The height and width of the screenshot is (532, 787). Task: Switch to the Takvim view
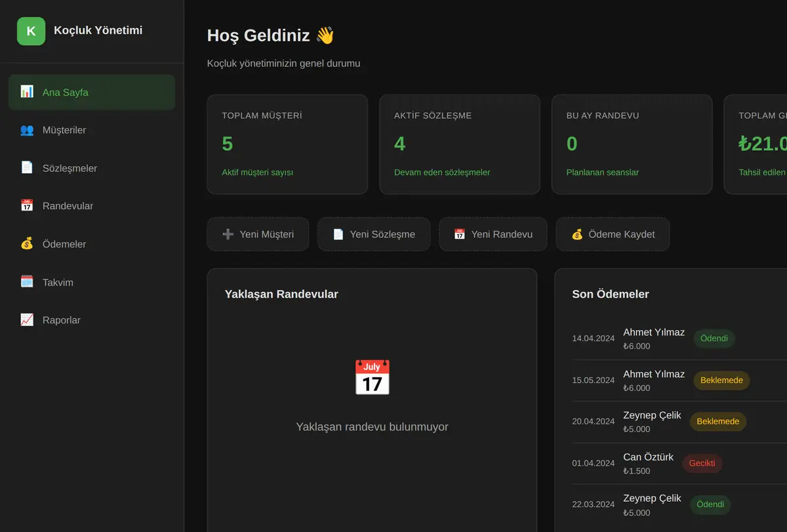(x=92, y=282)
